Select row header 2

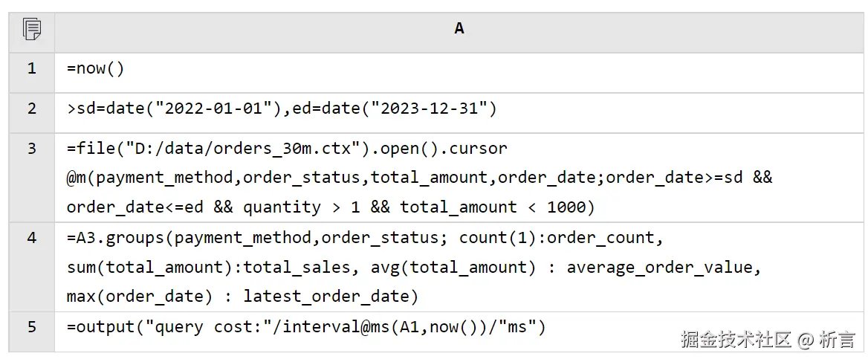pyautogui.click(x=31, y=109)
